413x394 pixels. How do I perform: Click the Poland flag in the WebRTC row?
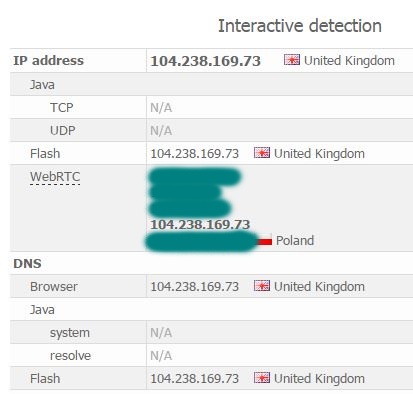click(x=265, y=240)
